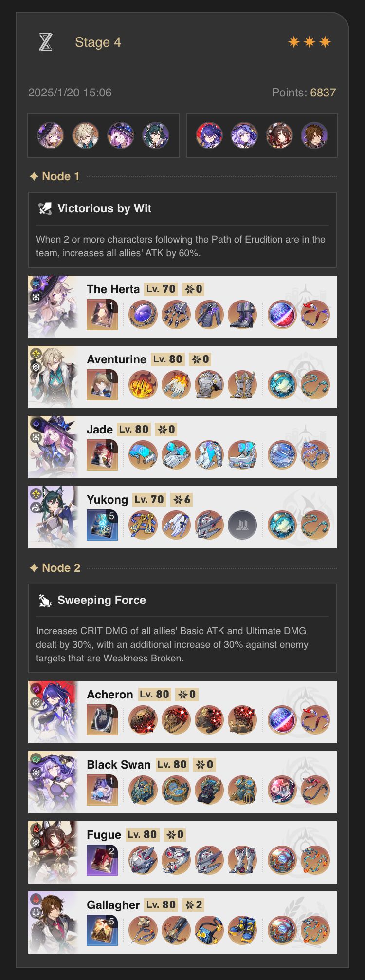Open the Sweeping Force buff card
The image size is (365, 980).
tap(182, 628)
